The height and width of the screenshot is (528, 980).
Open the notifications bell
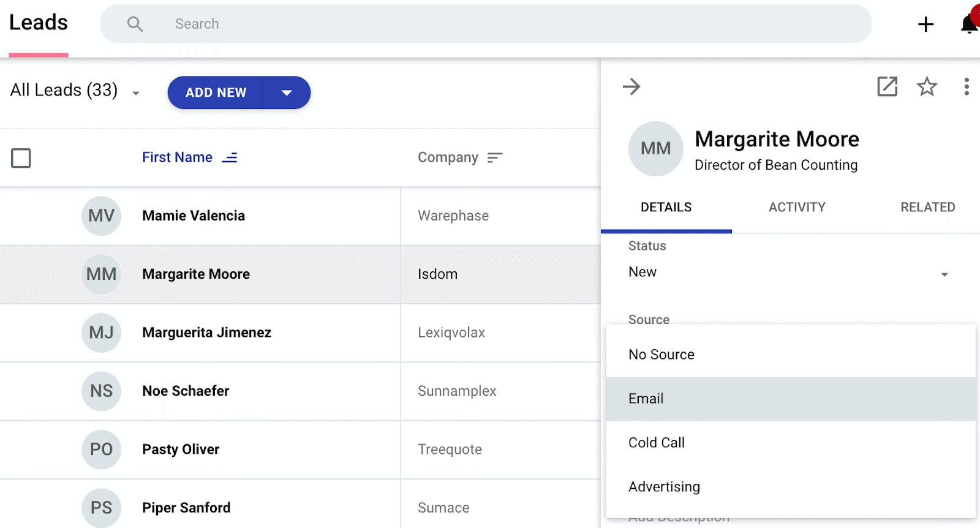click(x=969, y=24)
